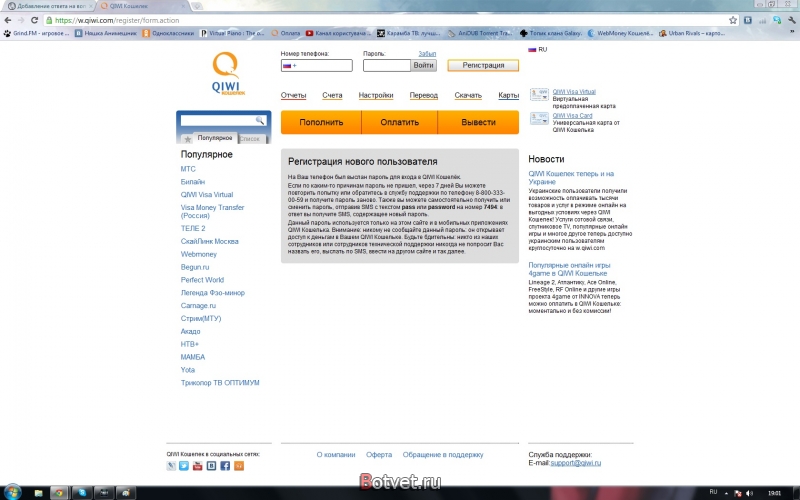This screenshot has width=800, height=500.
Task: Open the LiveJournal pencil icon in footer
Action: 171,466
